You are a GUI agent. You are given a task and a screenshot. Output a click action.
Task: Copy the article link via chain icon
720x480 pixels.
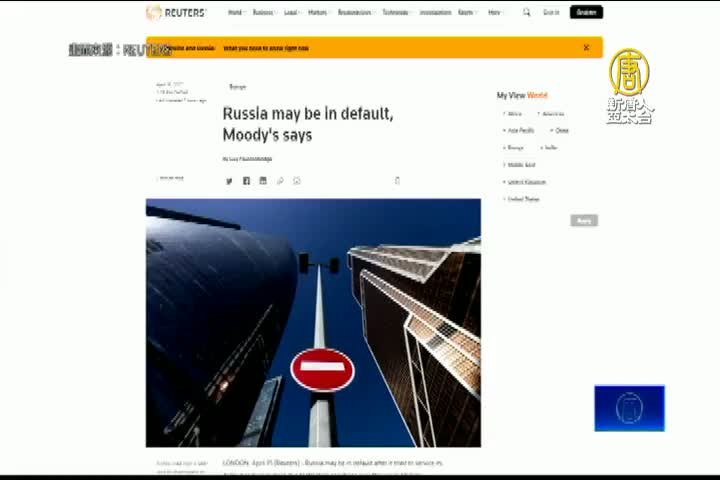[x=280, y=181]
